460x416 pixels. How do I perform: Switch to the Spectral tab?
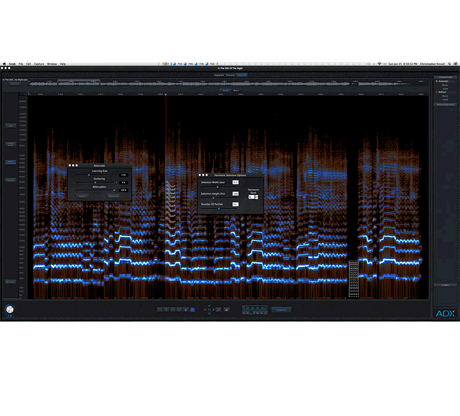[242, 75]
